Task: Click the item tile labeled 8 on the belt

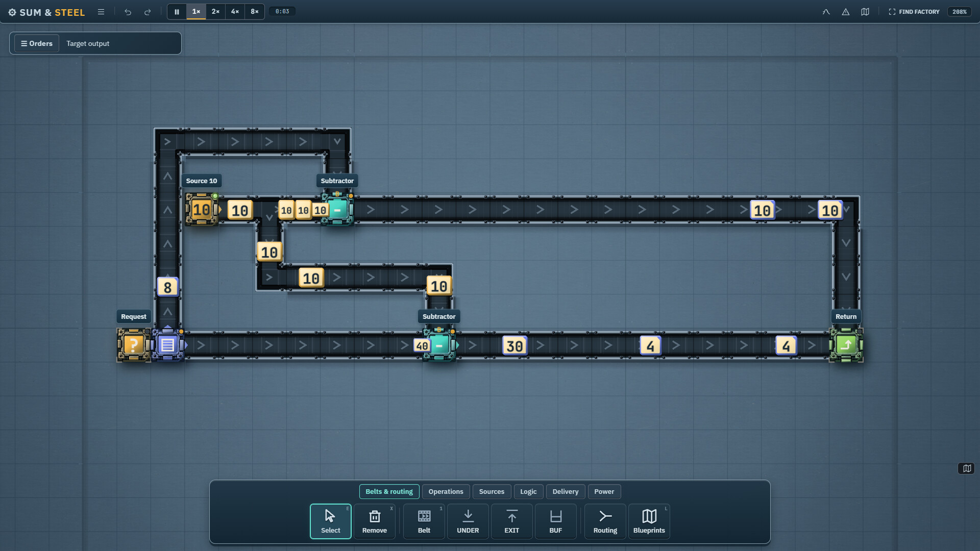Action: 167,287
